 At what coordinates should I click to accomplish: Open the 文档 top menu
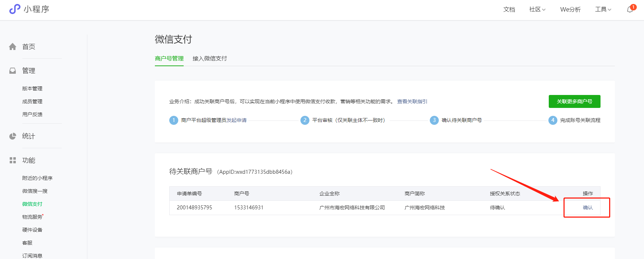(x=509, y=9)
